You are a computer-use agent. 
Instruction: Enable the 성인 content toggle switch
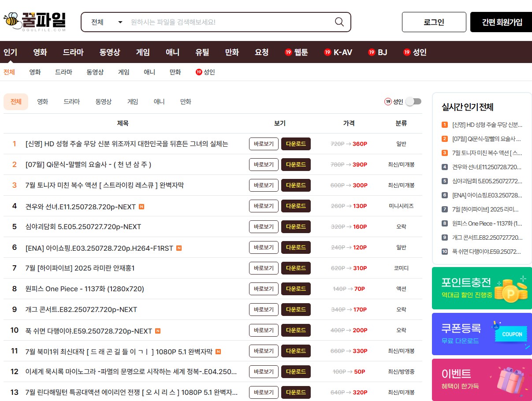coord(413,101)
